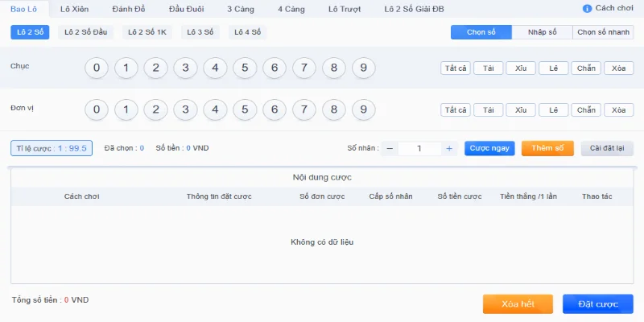Increase multiplier with the plus button
Image resolution: width=644 pixels, height=322 pixels.
coord(449,148)
